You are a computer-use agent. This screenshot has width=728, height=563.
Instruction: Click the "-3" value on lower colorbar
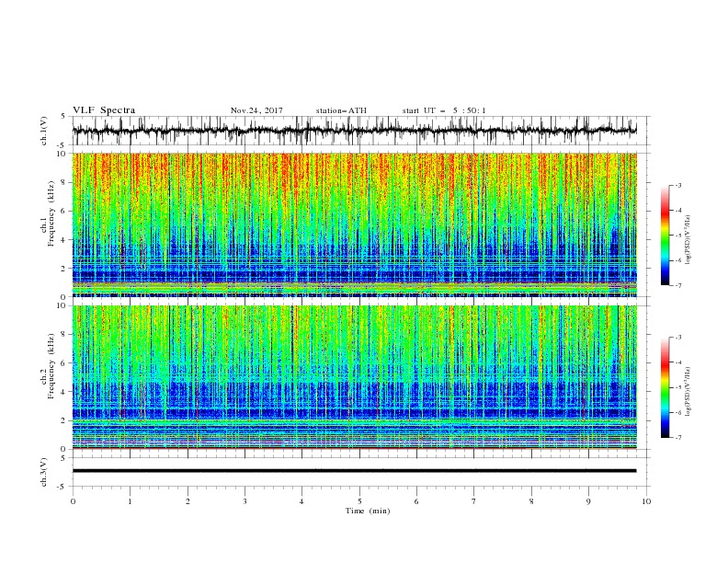click(x=677, y=338)
